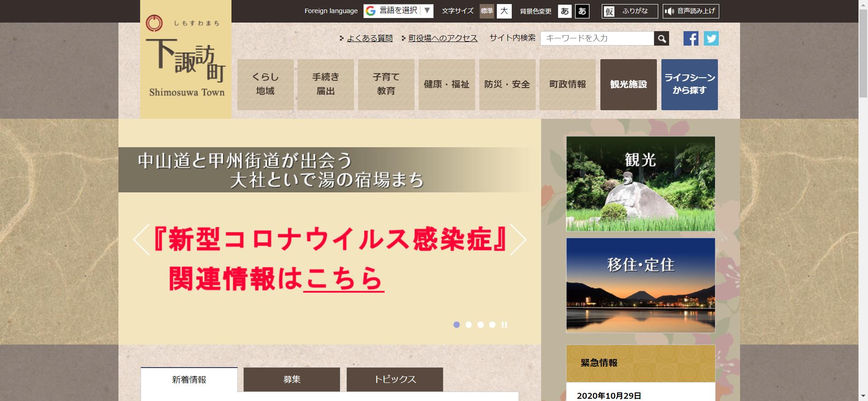
Task: Click the 2020年10月29日 date text
Action: coord(609,396)
